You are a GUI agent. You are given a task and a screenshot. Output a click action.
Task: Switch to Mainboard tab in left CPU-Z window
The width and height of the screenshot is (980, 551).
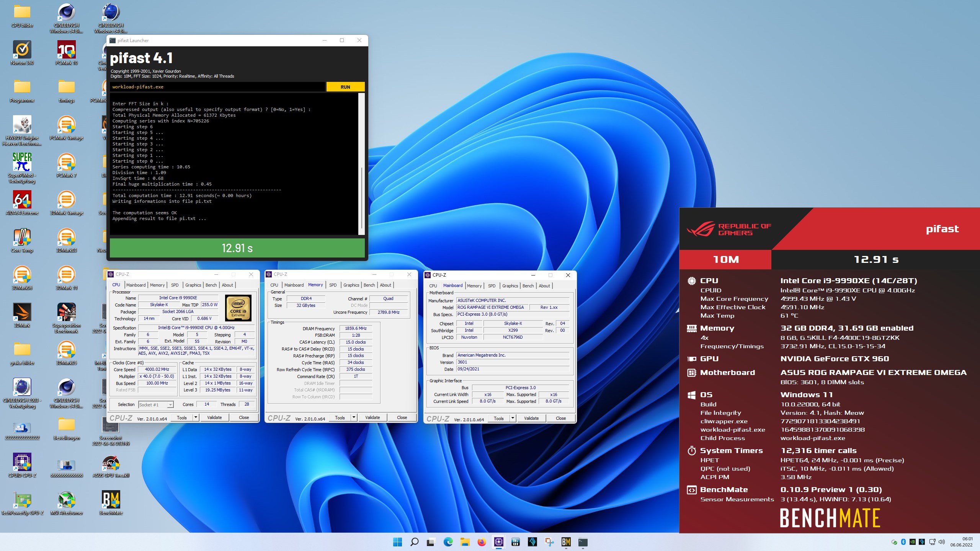136,285
